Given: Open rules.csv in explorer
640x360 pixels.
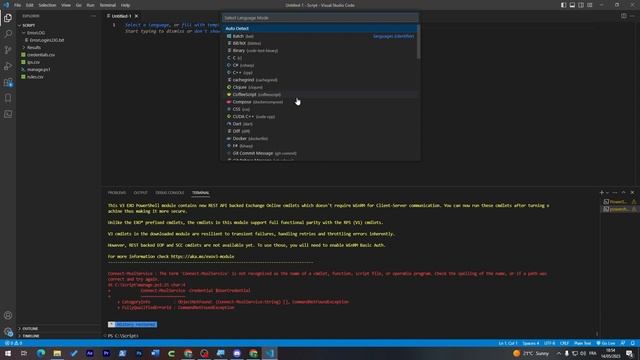Looking at the screenshot, I should pyautogui.click(x=35, y=77).
